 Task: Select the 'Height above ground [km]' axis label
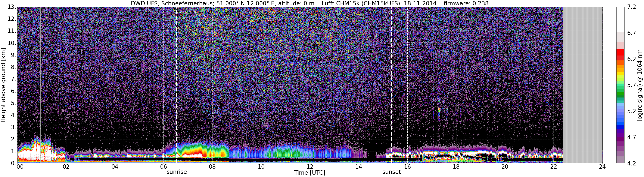3,85
